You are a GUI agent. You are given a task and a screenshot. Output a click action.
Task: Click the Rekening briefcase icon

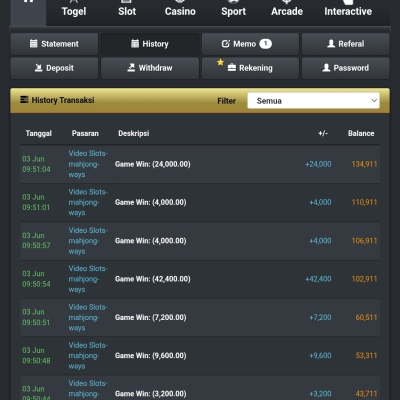coord(232,68)
